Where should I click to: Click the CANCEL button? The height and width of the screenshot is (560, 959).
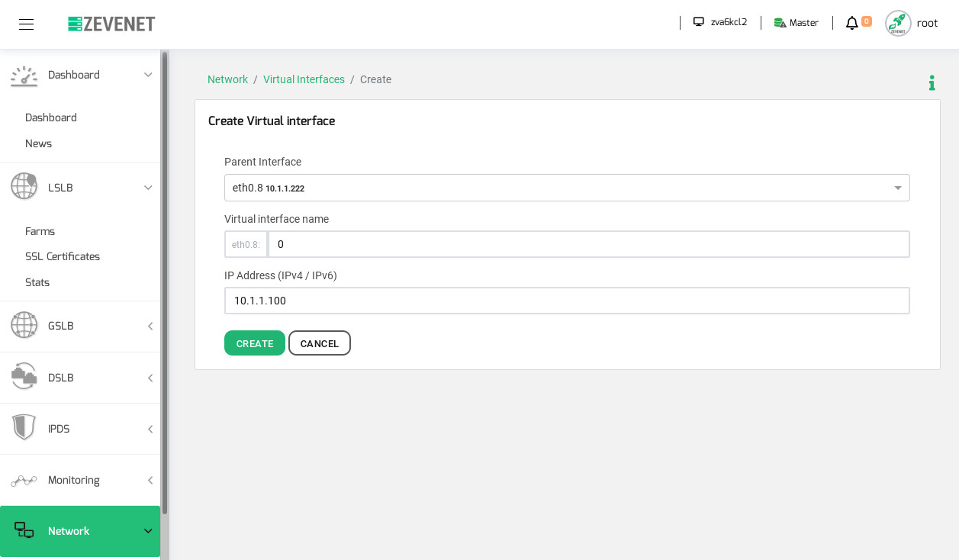tap(320, 343)
